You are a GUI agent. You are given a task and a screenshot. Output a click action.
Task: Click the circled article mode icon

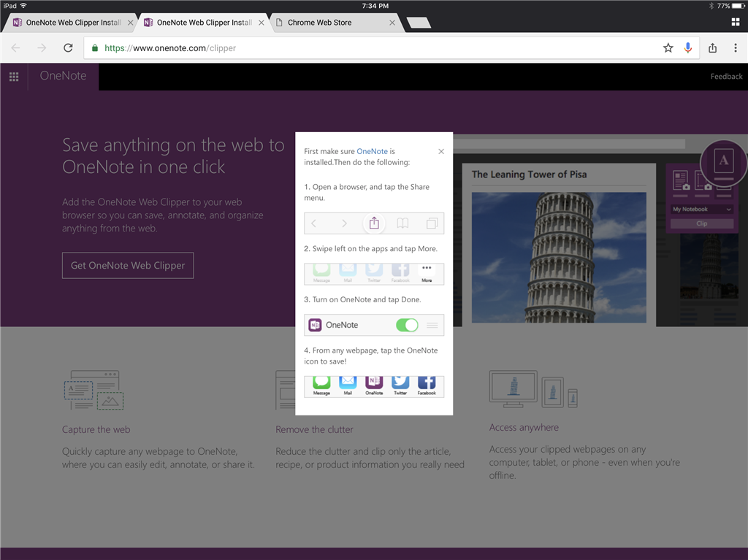tap(723, 162)
